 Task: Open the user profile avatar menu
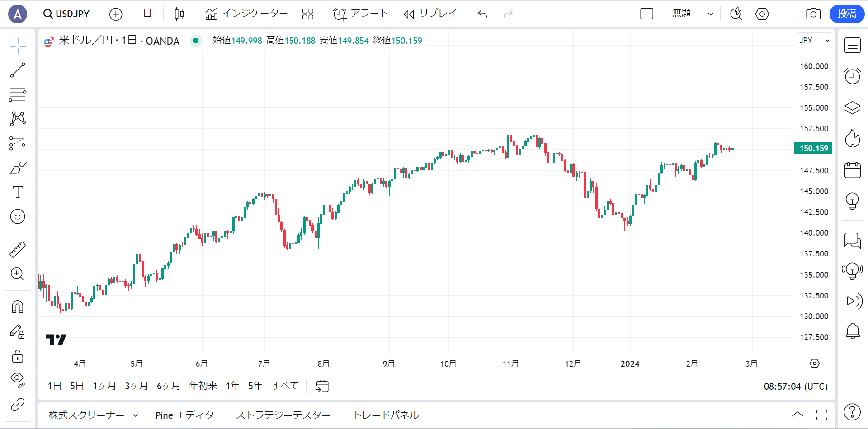pyautogui.click(x=18, y=14)
